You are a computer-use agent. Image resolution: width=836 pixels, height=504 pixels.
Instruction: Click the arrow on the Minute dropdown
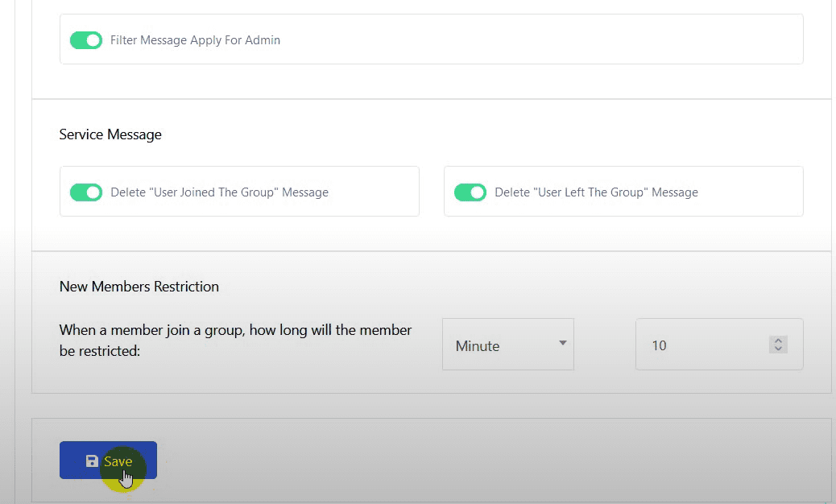click(x=562, y=343)
